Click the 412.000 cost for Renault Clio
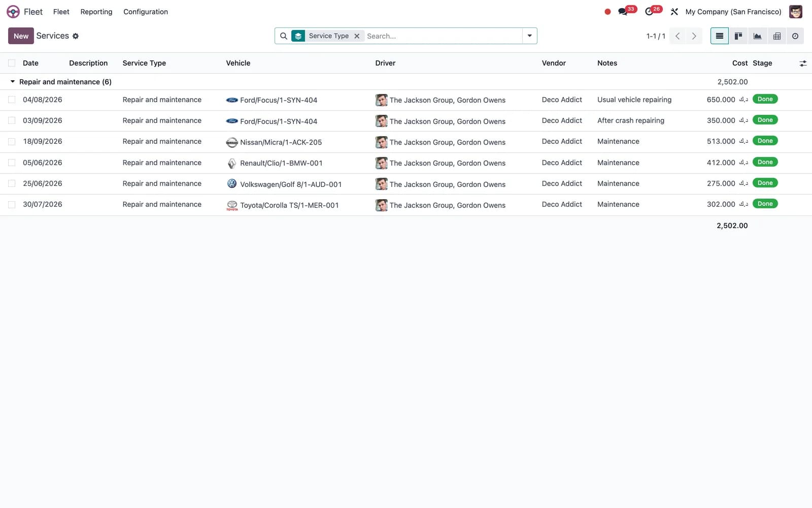Screen dimensions: 812x508 727,163
